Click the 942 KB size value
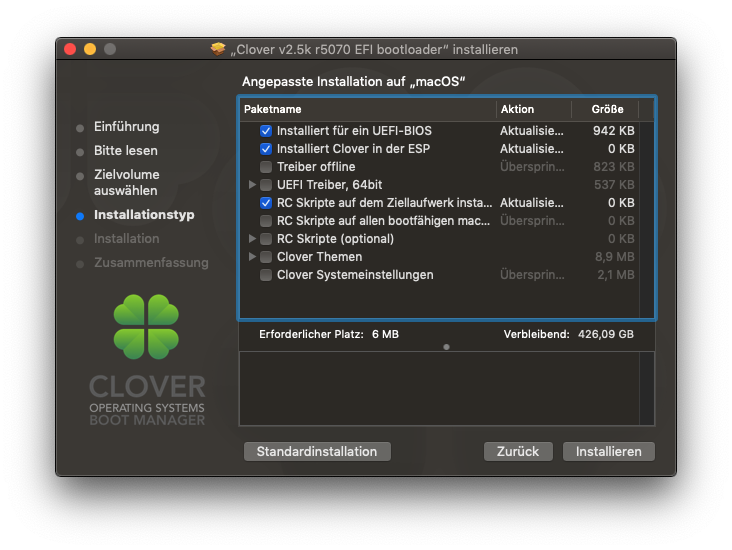The width and height of the screenshot is (732, 550). (613, 131)
